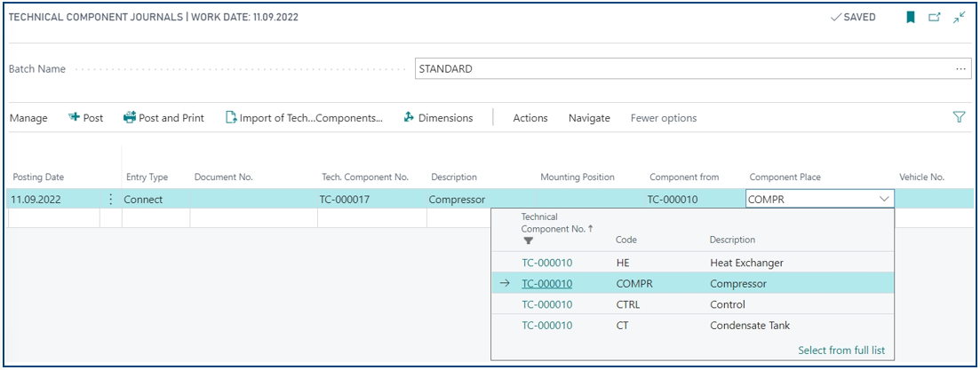Open the filter pane funnel icon

[x=960, y=117]
